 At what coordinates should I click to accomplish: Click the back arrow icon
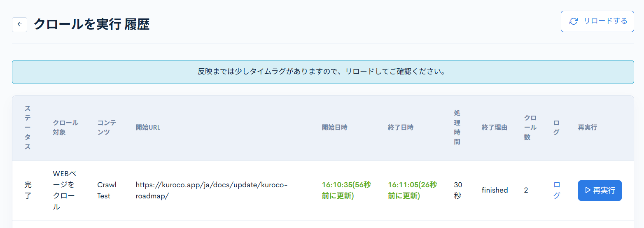point(19,24)
